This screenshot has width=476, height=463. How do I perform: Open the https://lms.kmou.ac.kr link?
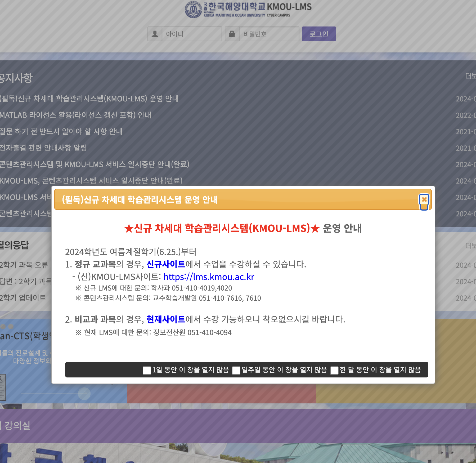[x=209, y=277]
